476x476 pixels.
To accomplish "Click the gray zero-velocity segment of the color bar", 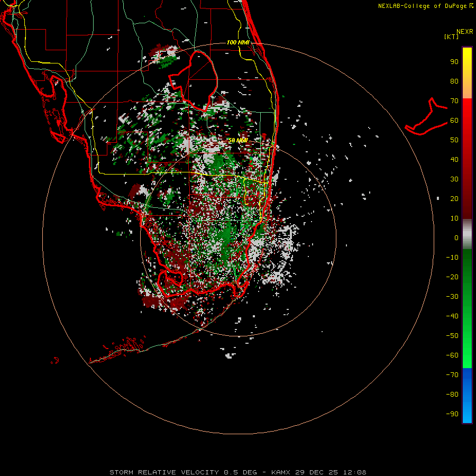I will (467, 234).
